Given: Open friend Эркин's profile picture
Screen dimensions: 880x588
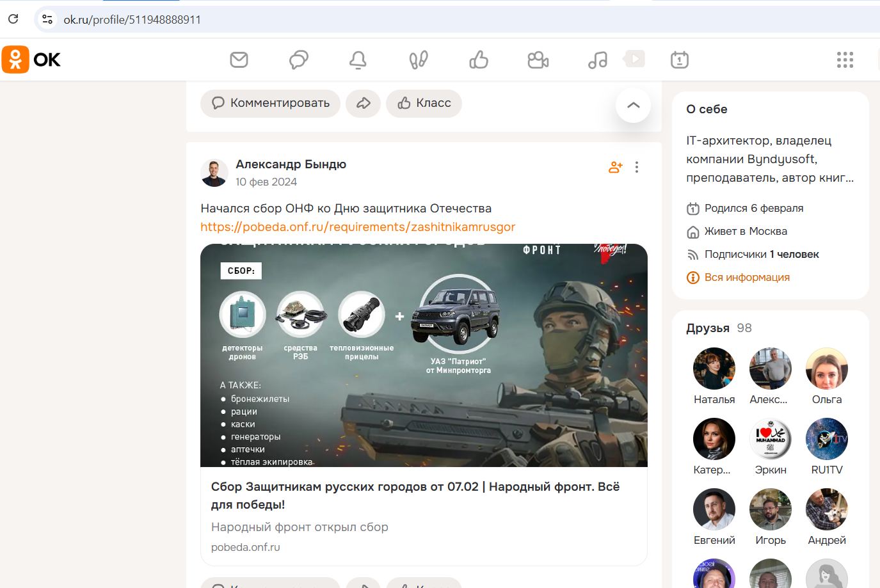Looking at the screenshot, I should pos(771,439).
